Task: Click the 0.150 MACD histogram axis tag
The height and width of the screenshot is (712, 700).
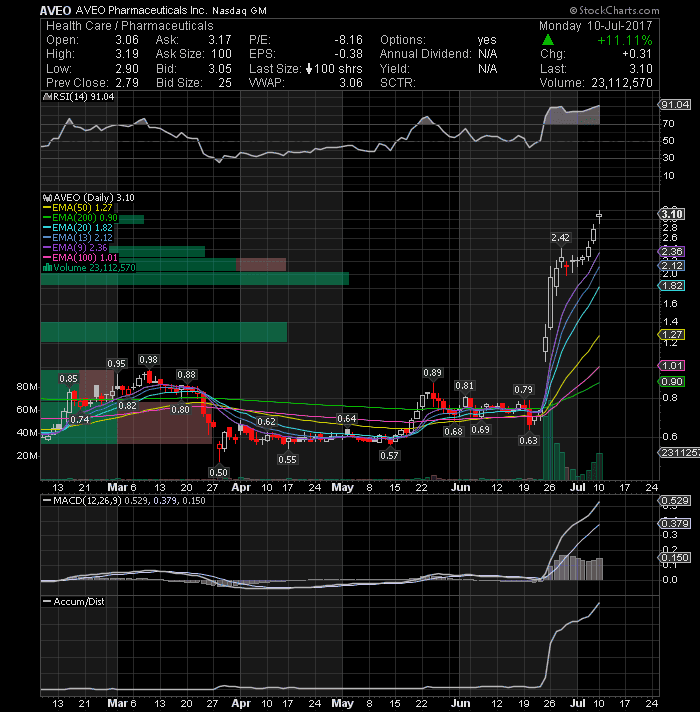Action: (675, 558)
